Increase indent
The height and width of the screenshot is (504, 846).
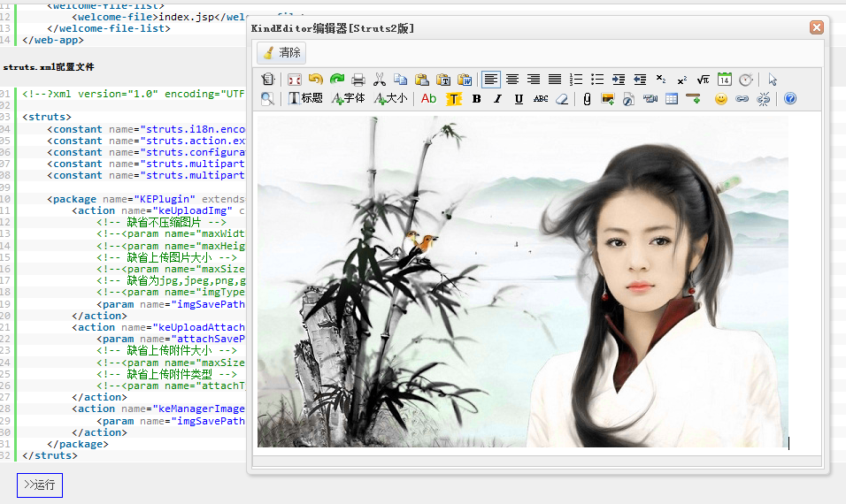(x=619, y=80)
